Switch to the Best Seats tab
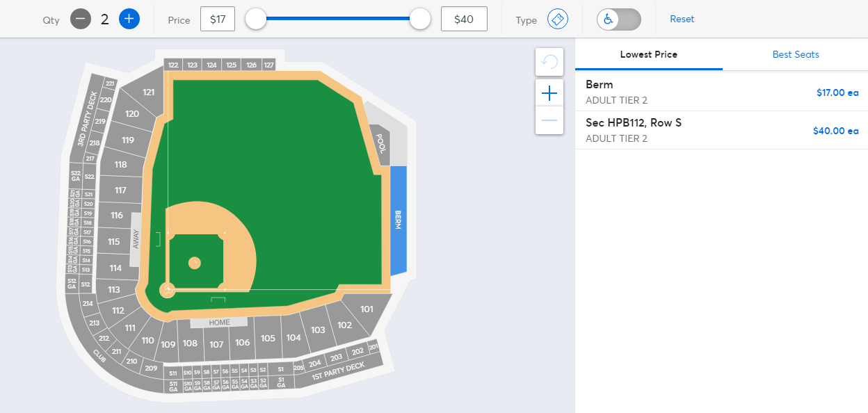The image size is (868, 413). coord(795,54)
